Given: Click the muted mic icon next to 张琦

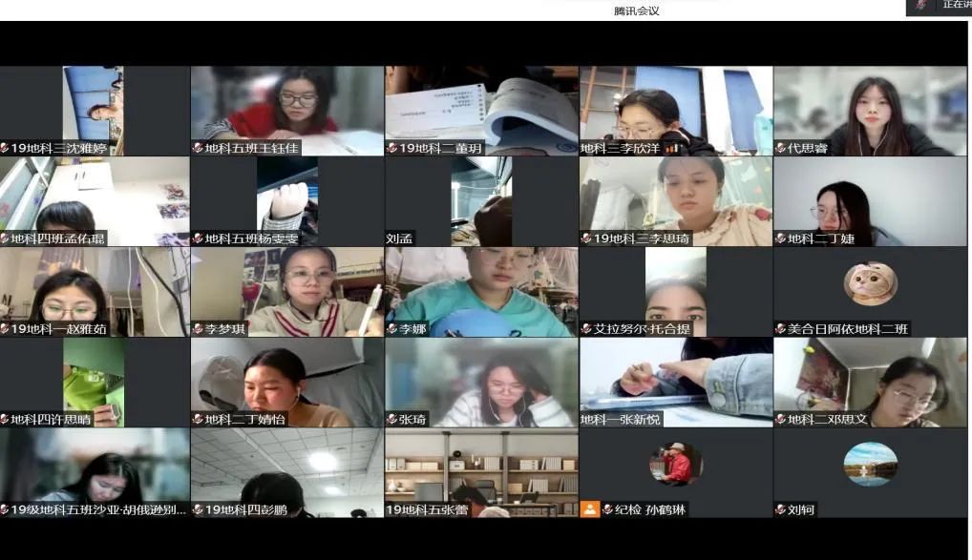Looking at the screenshot, I should click(x=391, y=420).
